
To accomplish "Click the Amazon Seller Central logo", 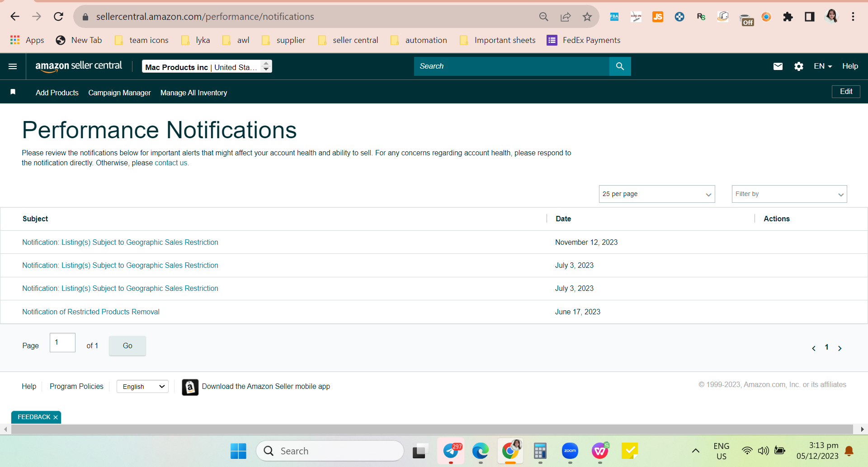I will pos(79,66).
